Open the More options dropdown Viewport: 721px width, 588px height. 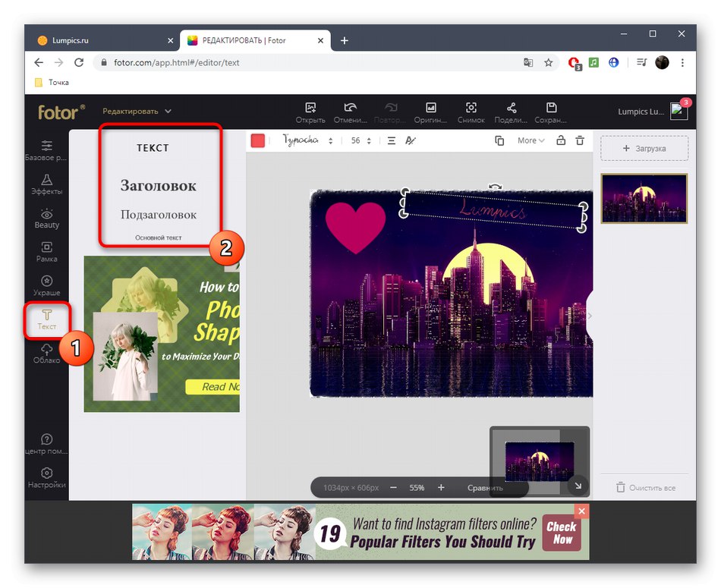click(531, 140)
